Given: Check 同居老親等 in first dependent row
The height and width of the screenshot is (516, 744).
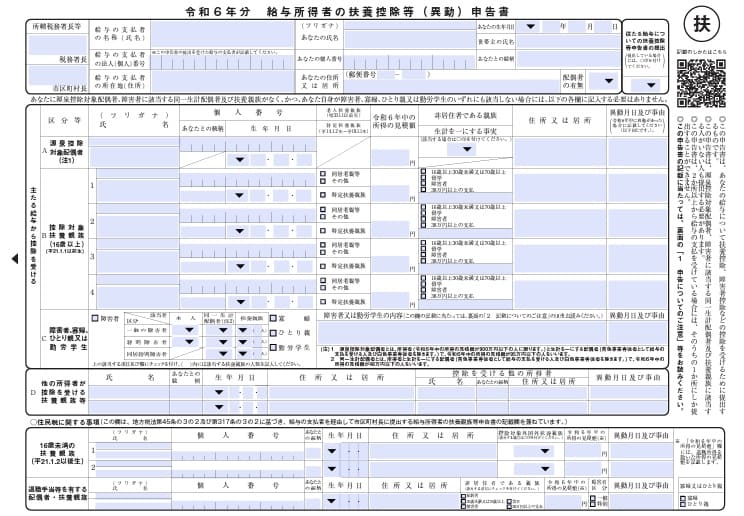Looking at the screenshot, I should pos(323,173).
